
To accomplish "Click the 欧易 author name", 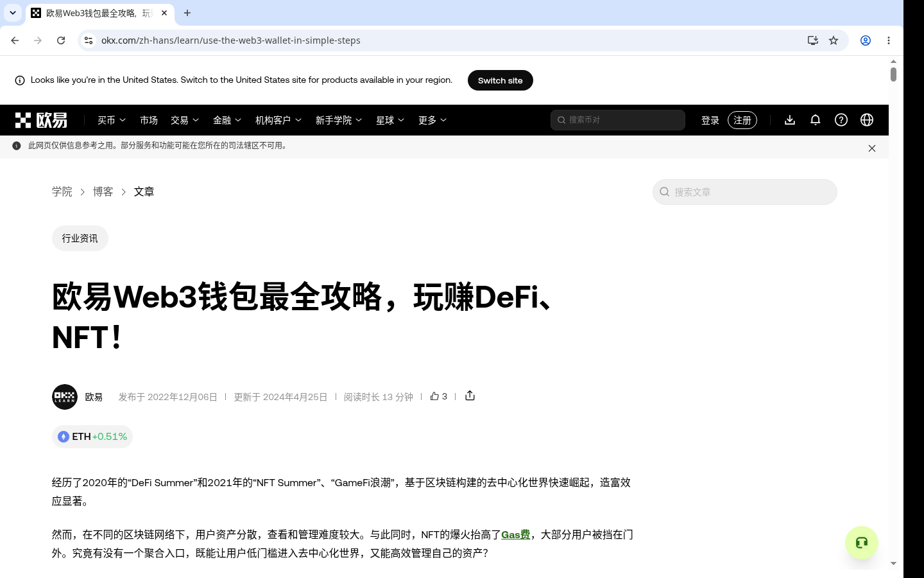I will 94,397.
